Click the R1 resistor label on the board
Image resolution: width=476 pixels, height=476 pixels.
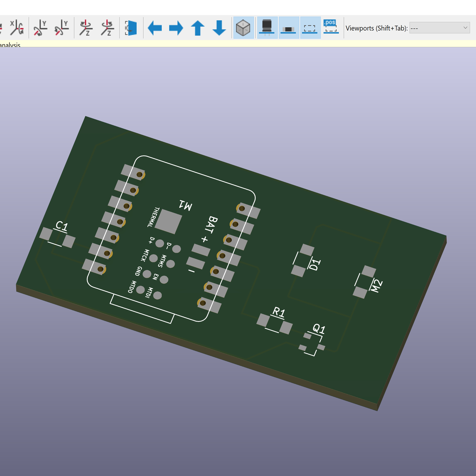[x=279, y=312]
